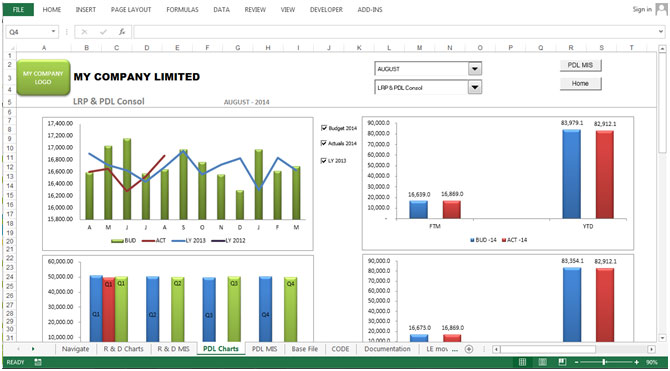Toggle the Actuals 2014 checkbox

324,143
